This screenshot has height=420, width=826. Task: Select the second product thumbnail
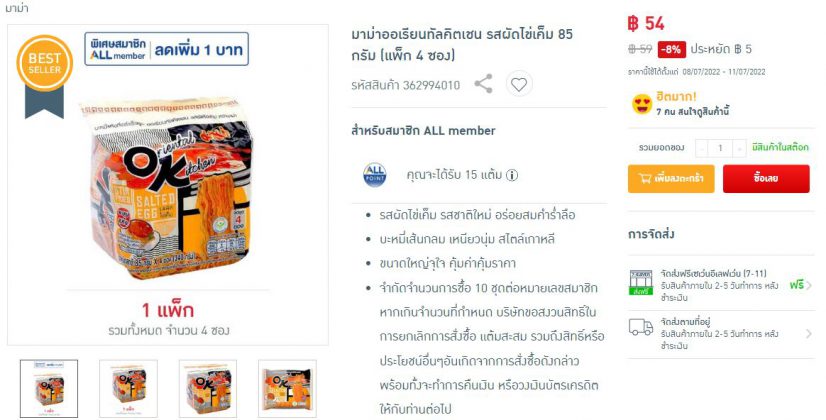[x=128, y=388]
